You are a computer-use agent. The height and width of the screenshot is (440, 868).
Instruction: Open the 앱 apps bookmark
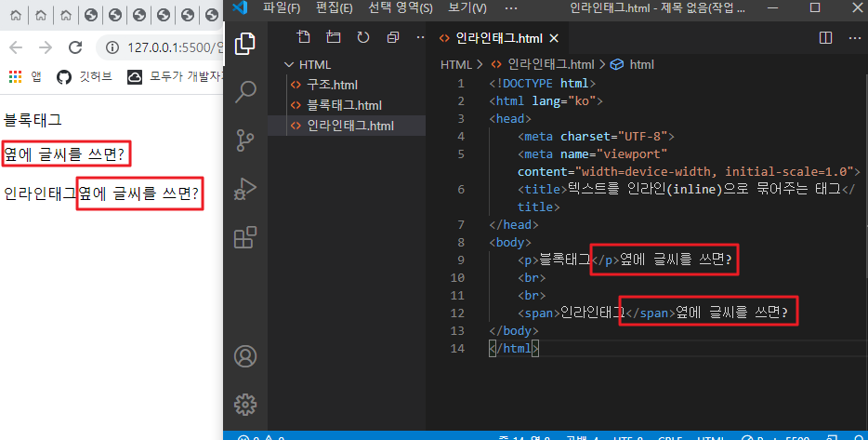point(25,76)
